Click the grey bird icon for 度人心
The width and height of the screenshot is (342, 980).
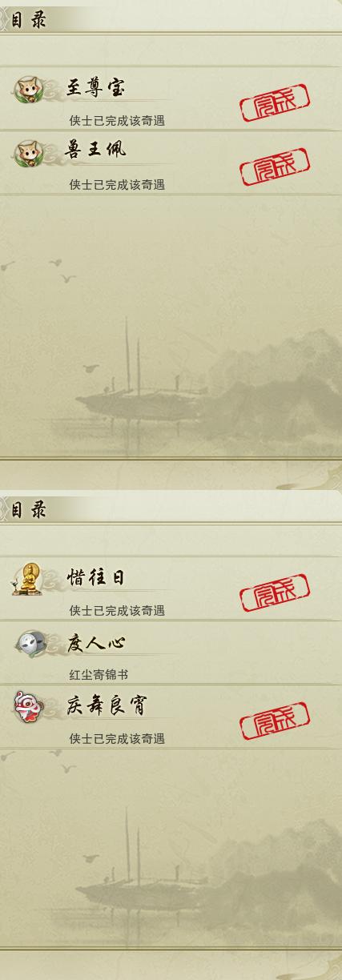tap(30, 642)
